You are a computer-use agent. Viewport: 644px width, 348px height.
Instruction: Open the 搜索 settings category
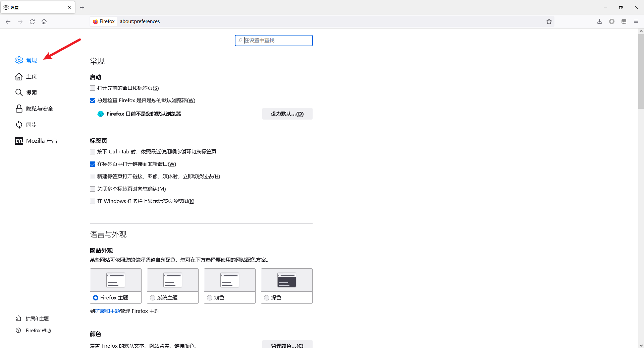(26, 92)
